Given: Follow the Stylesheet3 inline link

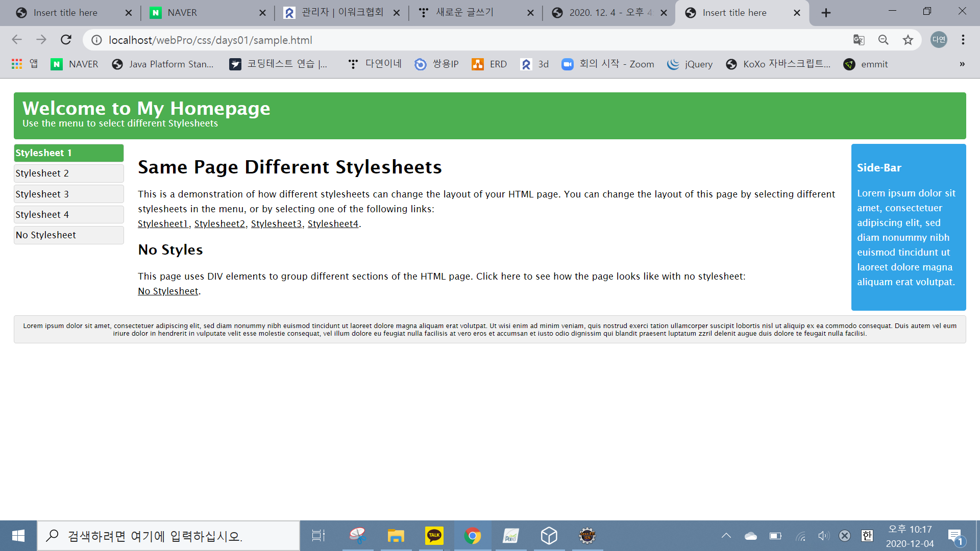Looking at the screenshot, I should pos(276,224).
